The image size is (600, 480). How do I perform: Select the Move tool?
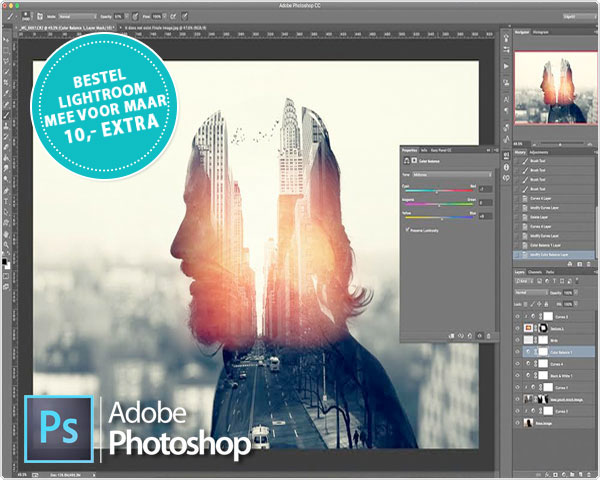tap(6, 40)
